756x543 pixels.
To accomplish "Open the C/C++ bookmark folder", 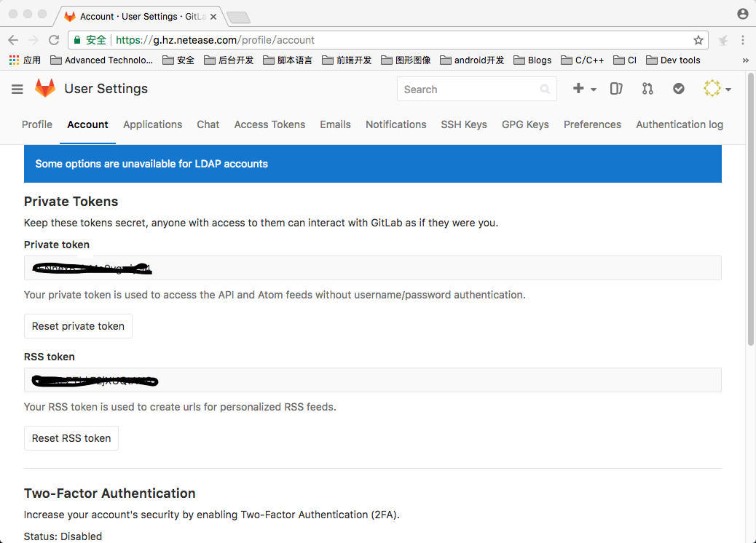I will pos(583,60).
